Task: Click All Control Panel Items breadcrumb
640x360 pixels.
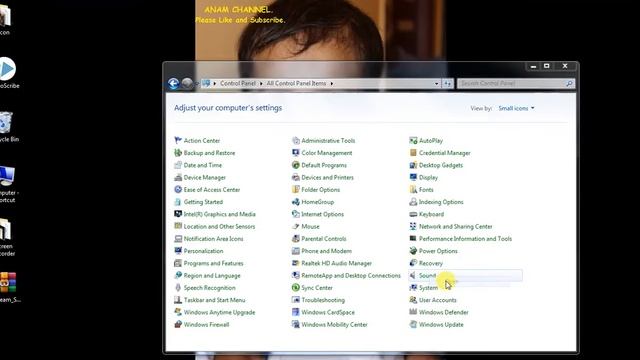Action: point(296,83)
